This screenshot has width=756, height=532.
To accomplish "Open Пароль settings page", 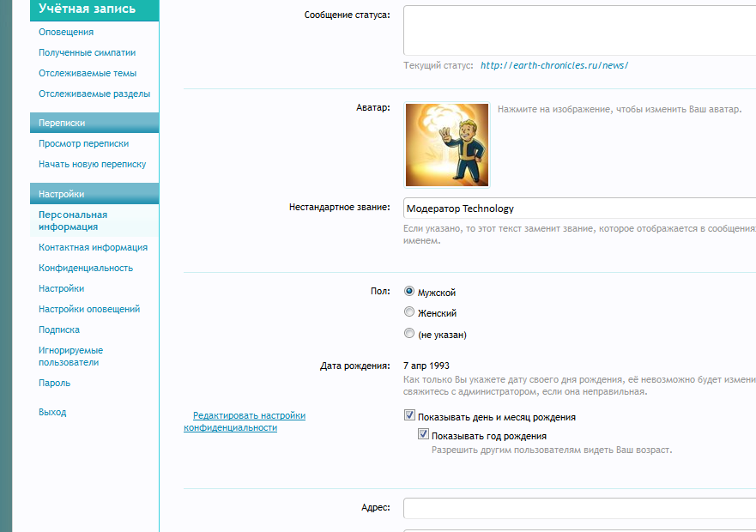I will pyautogui.click(x=54, y=383).
